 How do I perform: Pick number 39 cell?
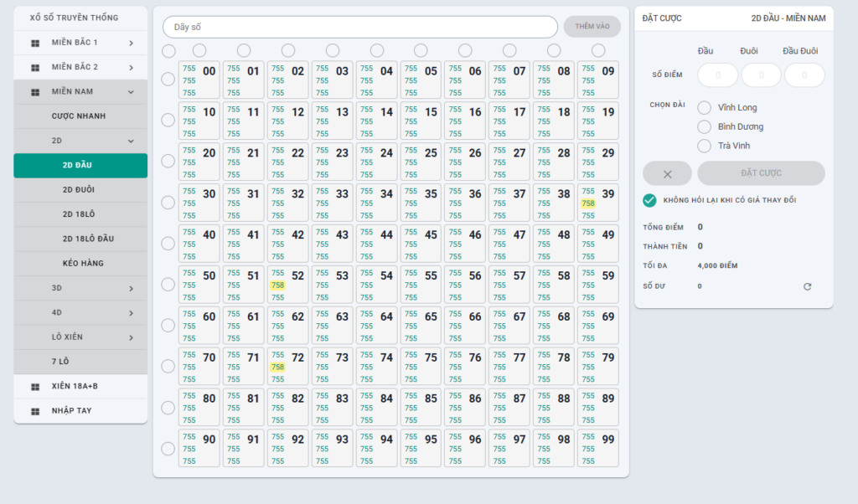point(598,203)
